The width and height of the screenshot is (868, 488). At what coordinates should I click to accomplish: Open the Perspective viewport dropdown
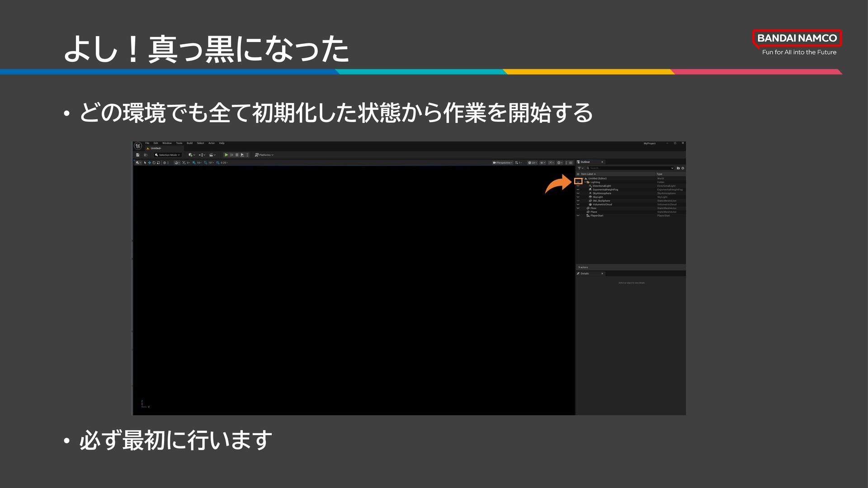pos(503,163)
